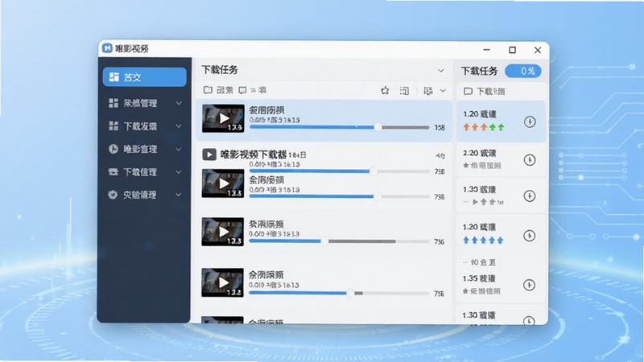This screenshot has width=644, height=362.
Task: Collapse the main 下载任务 header chevron
Action: point(440,71)
